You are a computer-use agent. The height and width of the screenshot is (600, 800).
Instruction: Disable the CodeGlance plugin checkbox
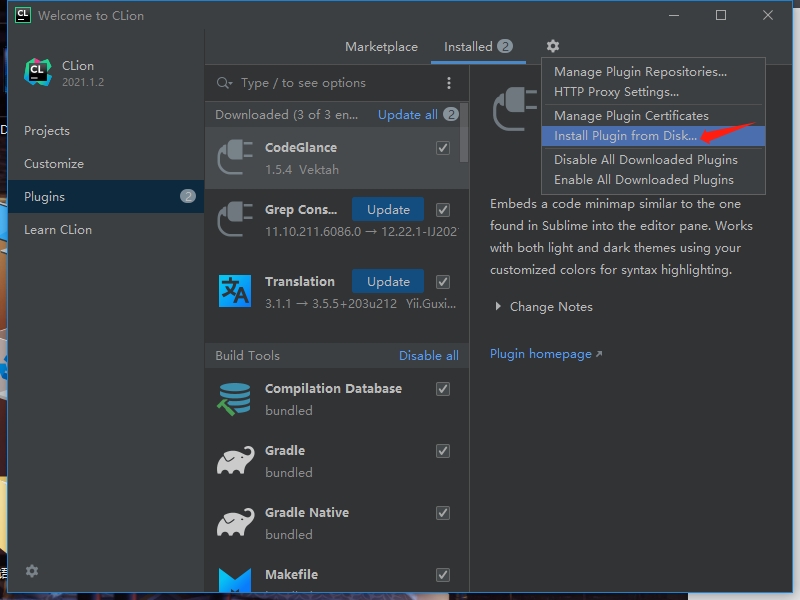pyautogui.click(x=443, y=148)
